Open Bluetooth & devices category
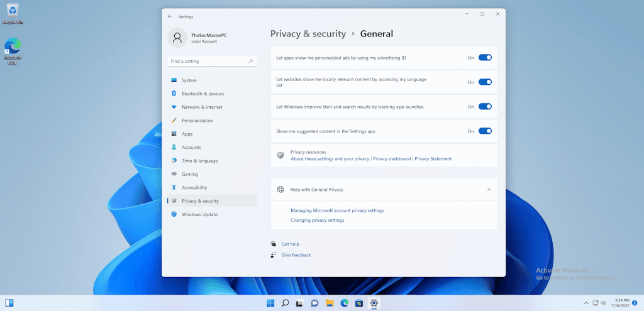 [x=212, y=94]
